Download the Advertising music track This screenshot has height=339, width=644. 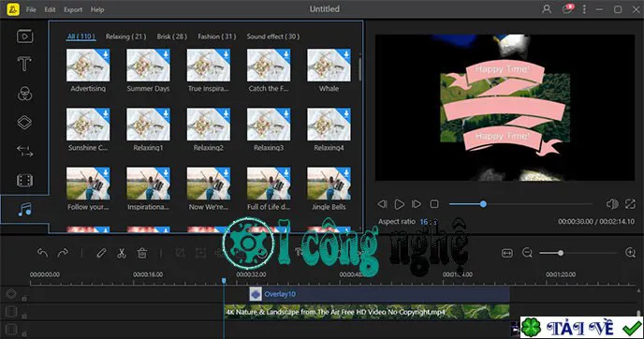pos(106,53)
